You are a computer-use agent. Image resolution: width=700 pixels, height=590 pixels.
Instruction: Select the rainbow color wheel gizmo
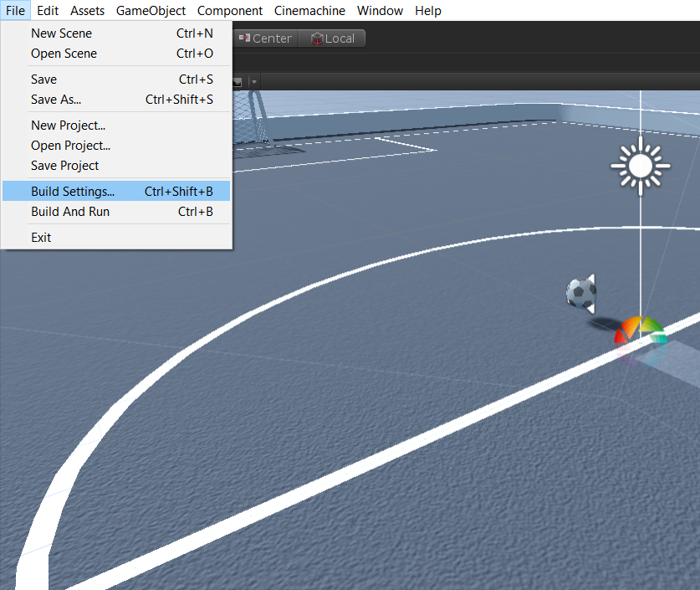640,331
